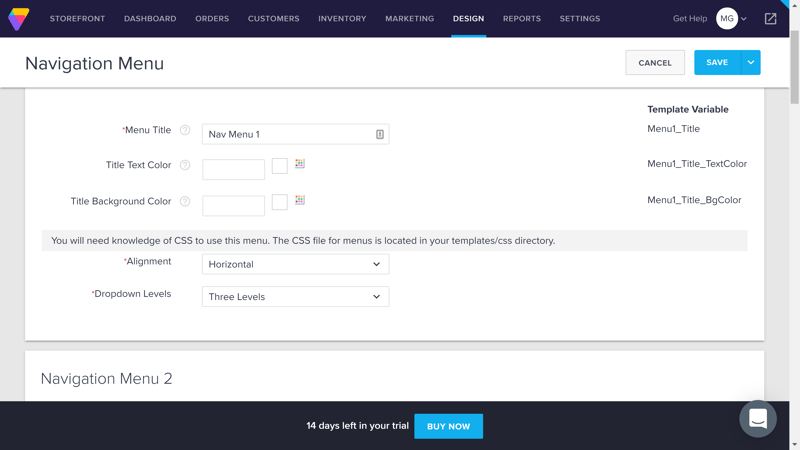Click the Buy Now button
The width and height of the screenshot is (800, 450).
coord(448,426)
